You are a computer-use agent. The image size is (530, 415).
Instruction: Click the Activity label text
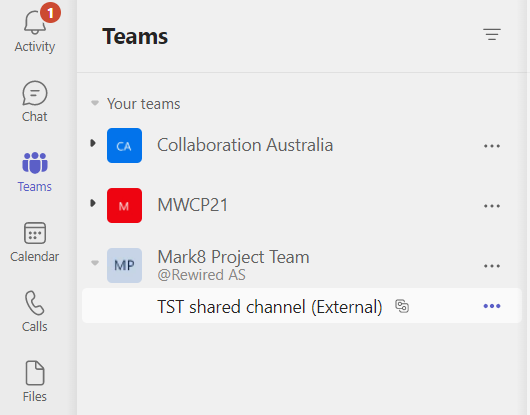click(35, 47)
